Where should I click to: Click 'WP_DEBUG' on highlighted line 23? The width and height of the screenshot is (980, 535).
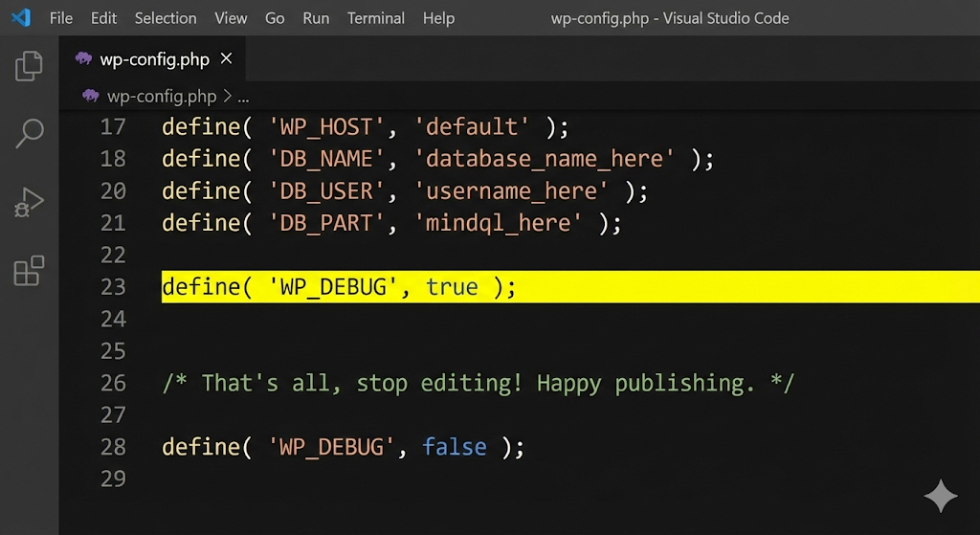point(332,287)
